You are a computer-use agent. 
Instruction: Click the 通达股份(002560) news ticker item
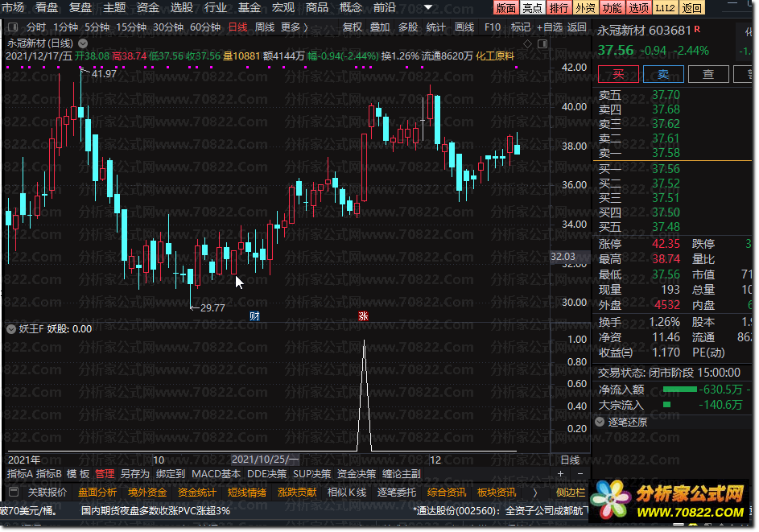501,511
